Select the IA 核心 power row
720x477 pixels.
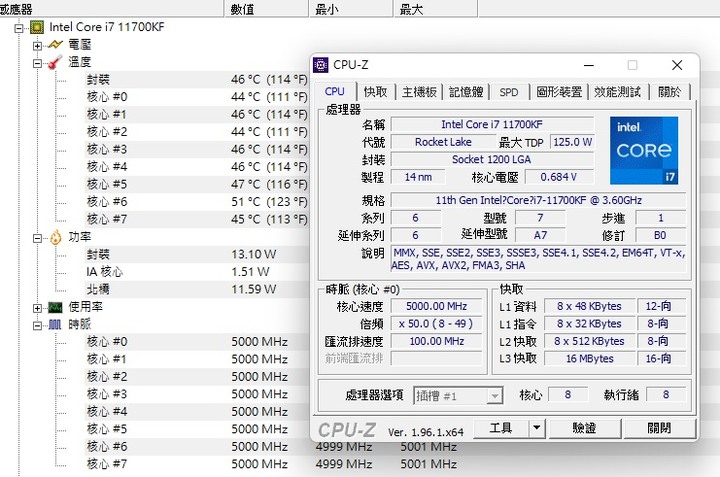[x=197, y=272]
